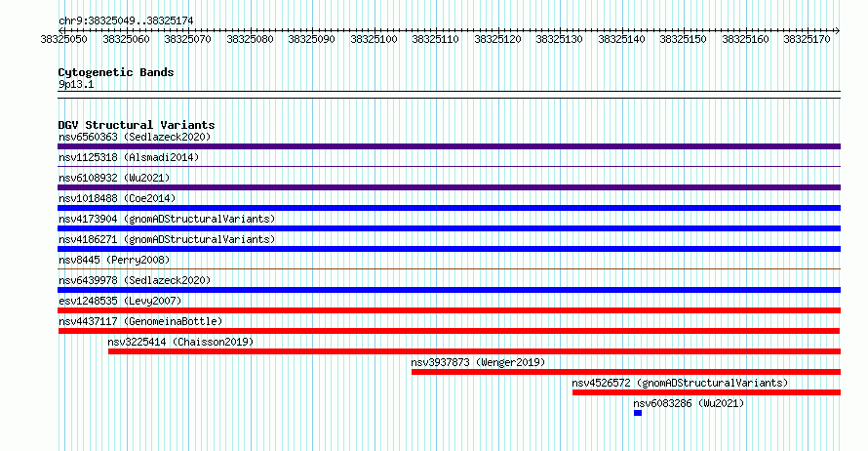Image resolution: width=868 pixels, height=451 pixels.
Task: Click the chr9:38325049..38325174 region label
Action: [126, 21]
